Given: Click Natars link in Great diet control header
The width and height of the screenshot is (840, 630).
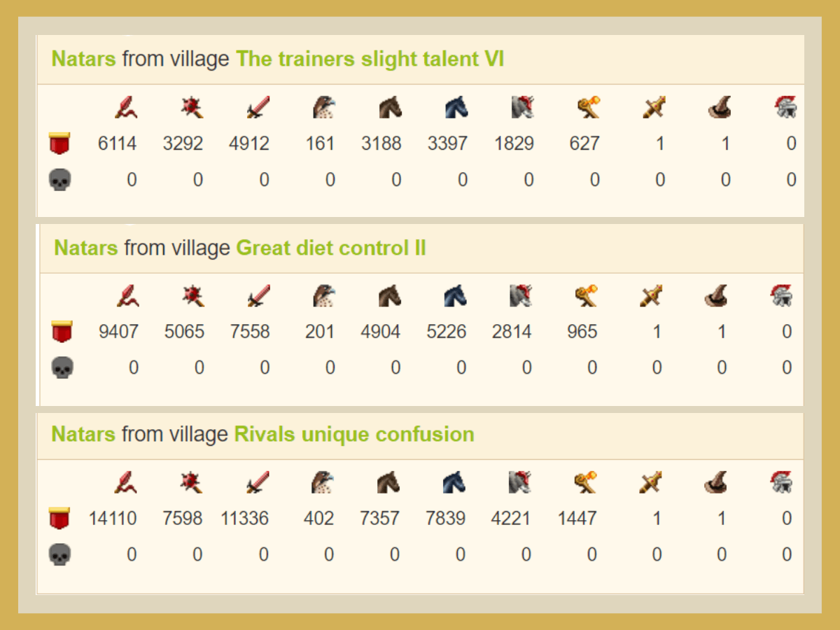Looking at the screenshot, I should pos(86,248).
